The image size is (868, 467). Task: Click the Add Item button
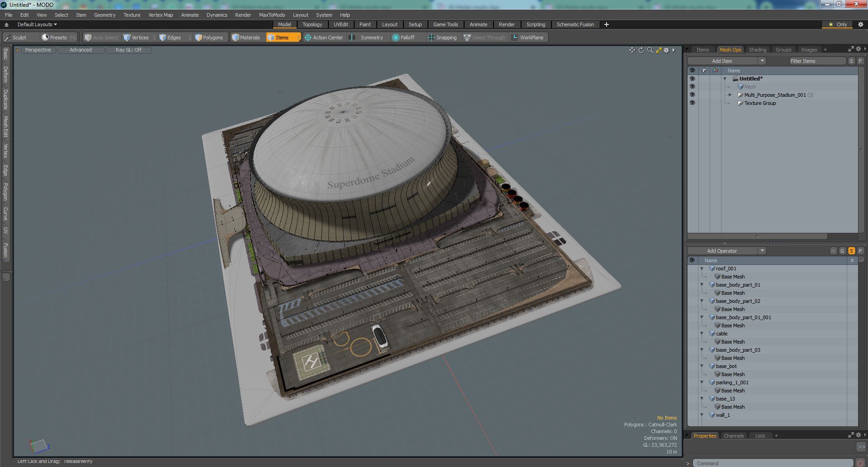click(x=722, y=61)
